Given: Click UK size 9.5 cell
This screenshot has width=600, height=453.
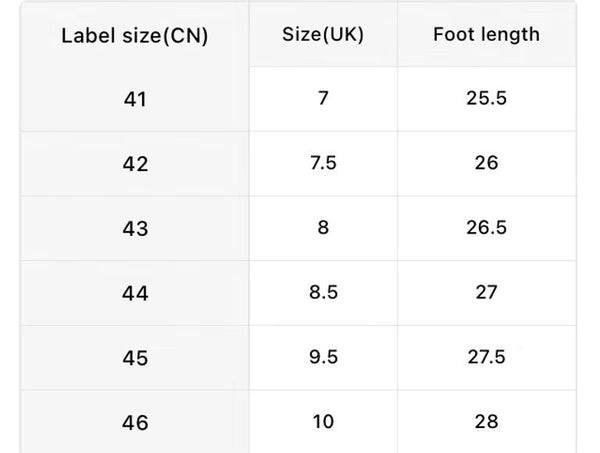Looking at the screenshot, I should coord(323,357).
